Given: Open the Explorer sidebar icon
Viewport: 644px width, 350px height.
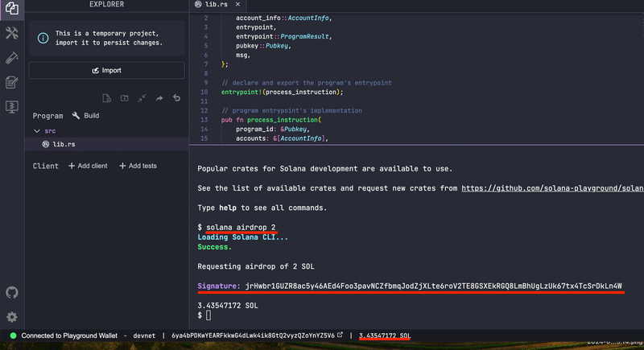Looking at the screenshot, I should pos(12,8).
